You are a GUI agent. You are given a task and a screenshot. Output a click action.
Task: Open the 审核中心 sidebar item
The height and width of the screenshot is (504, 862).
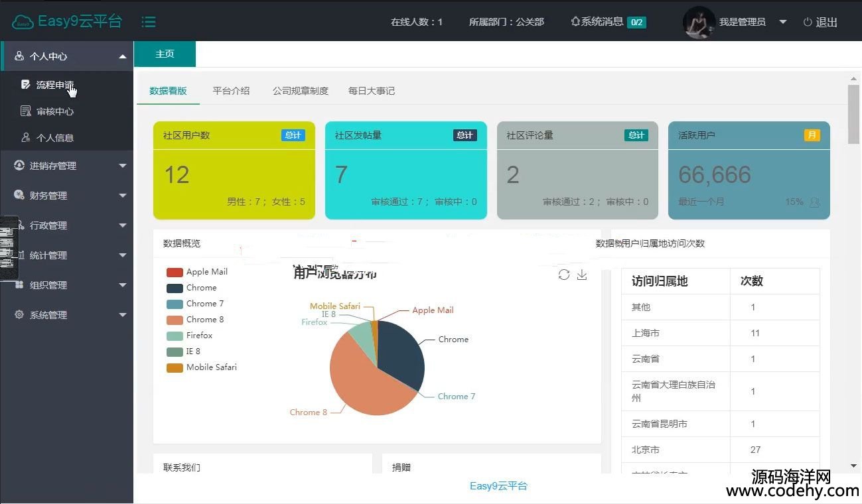tap(54, 111)
